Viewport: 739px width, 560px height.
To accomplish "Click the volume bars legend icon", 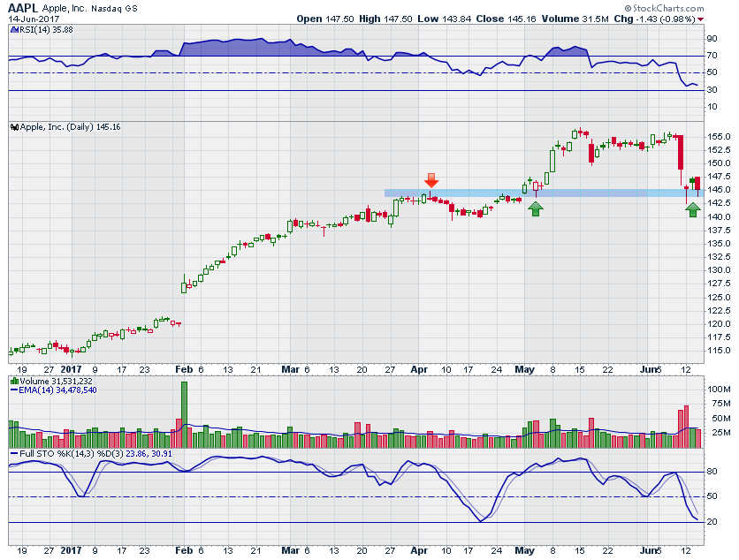I will pyautogui.click(x=14, y=381).
